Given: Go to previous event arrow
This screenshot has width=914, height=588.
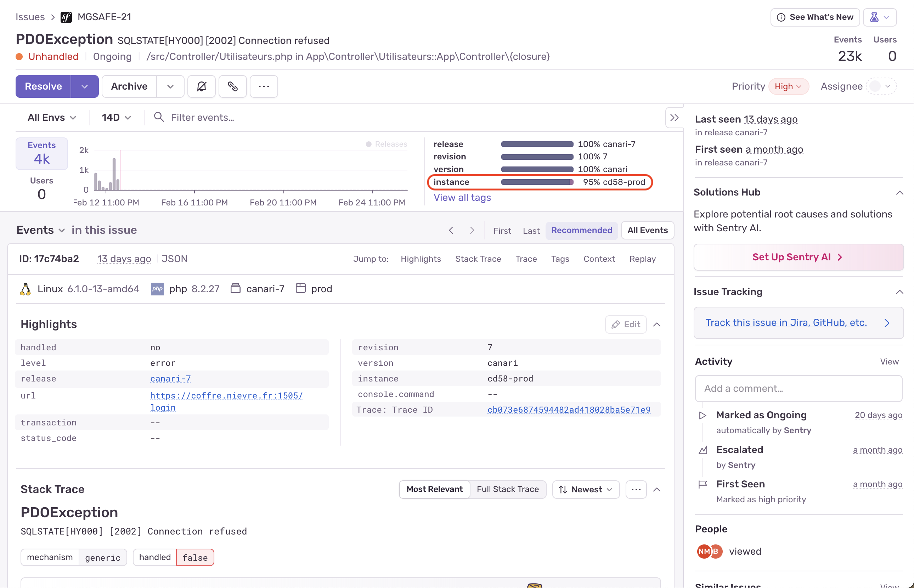Looking at the screenshot, I should (451, 230).
